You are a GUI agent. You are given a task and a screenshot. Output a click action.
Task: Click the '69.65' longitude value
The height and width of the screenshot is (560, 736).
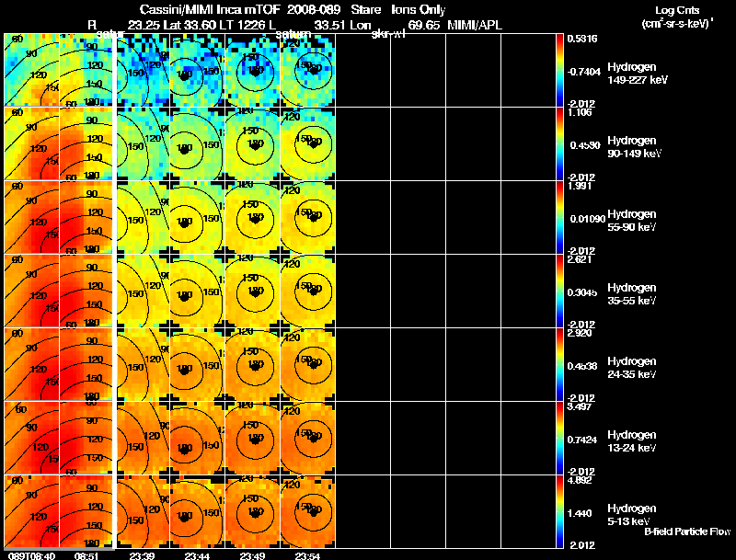tap(424, 25)
